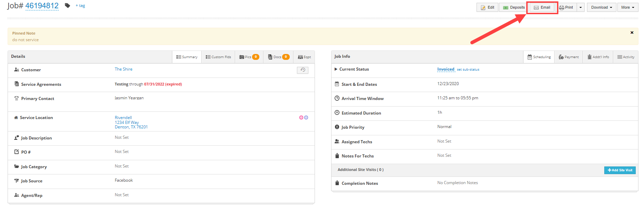Click the purple circle marker on Service Location
Viewport: 644px width, 208px height.
306,118
